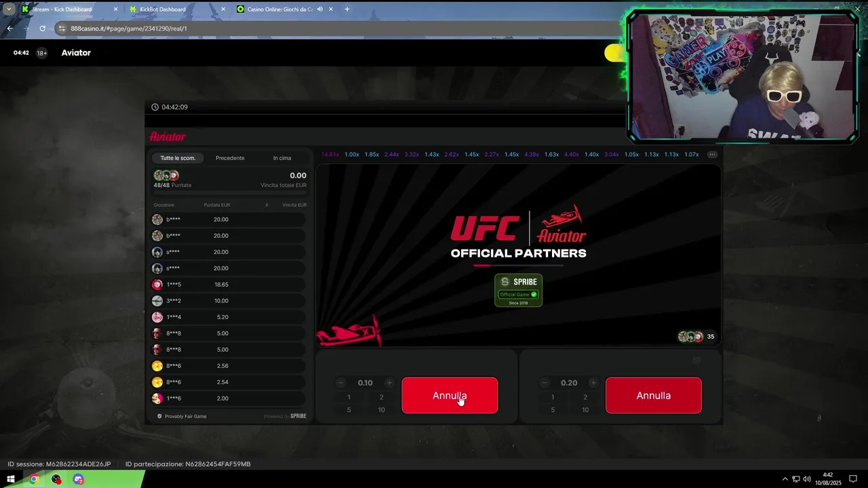868x488 pixels.
Task: Open the taskbar clock showing 10/08/2025
Action: coord(828,479)
